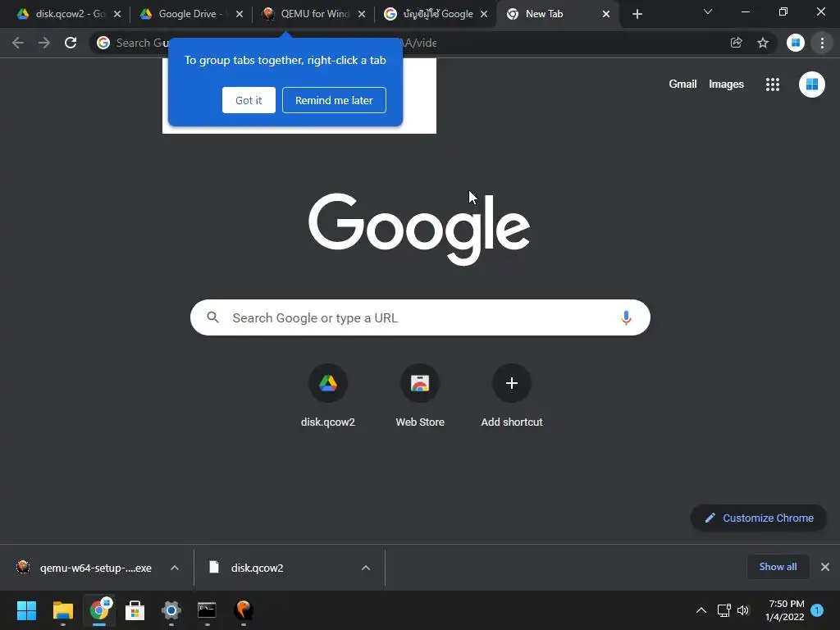Click Chrome icon in taskbar
The height and width of the screenshot is (630, 840).
tap(99, 610)
